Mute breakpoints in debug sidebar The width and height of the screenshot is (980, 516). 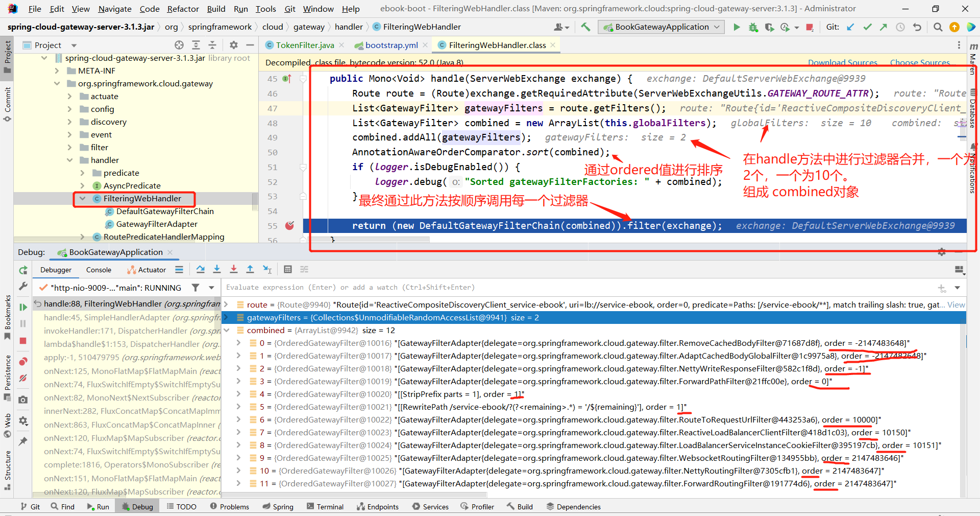click(x=23, y=379)
